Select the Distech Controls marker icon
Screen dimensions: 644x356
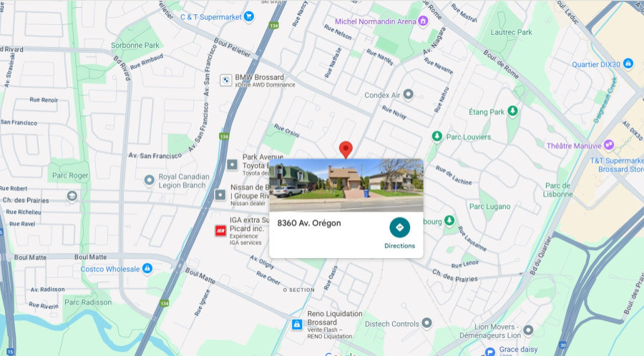click(426, 323)
